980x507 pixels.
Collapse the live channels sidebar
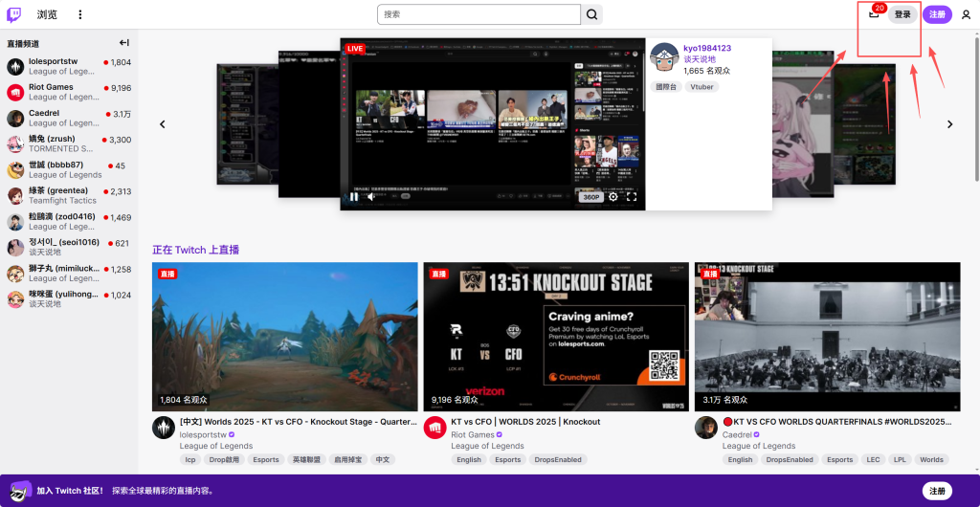pyautogui.click(x=123, y=43)
